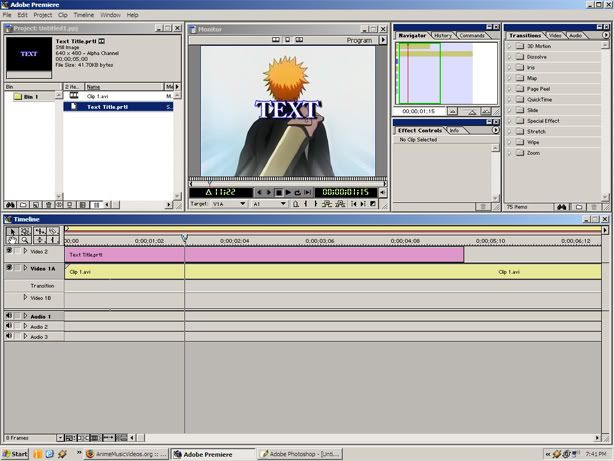Open the Target A1 audio dropdown

click(x=269, y=204)
